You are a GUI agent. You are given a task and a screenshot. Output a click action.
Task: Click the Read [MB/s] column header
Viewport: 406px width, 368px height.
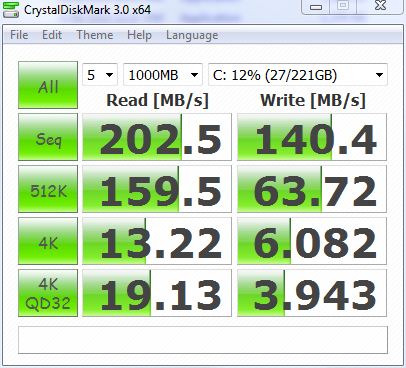coord(157,100)
